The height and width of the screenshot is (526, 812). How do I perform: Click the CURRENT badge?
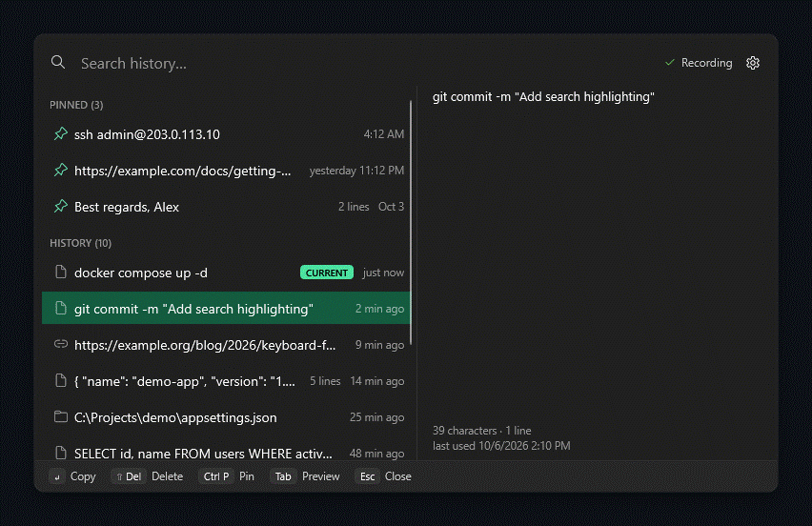tap(327, 273)
